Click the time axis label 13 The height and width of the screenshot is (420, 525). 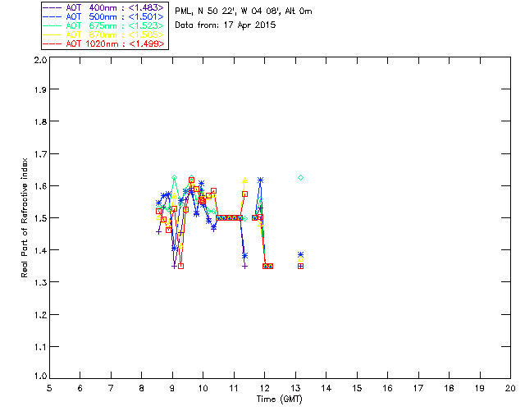pos(295,388)
